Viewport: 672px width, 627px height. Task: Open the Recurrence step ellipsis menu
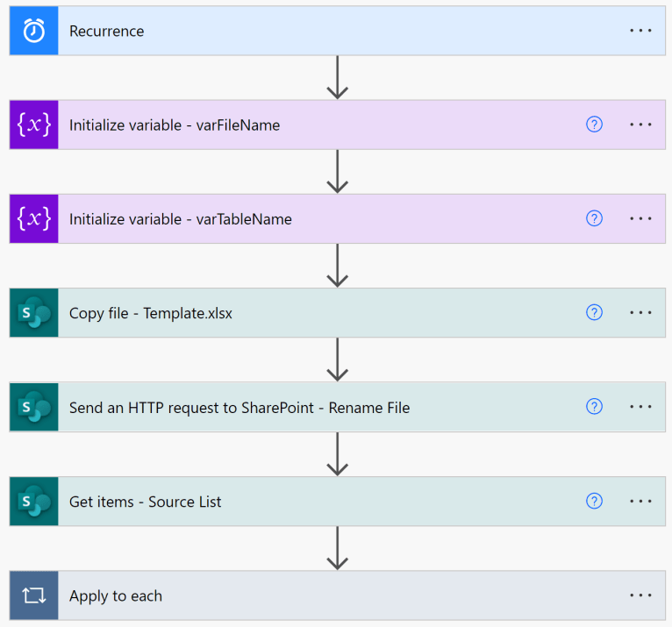(x=641, y=31)
